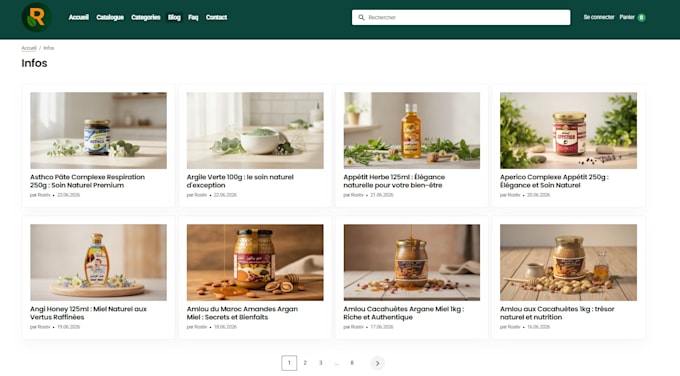This screenshot has height=376, width=680.
Task: Open the Catalogue menu item
Action: [x=110, y=17]
